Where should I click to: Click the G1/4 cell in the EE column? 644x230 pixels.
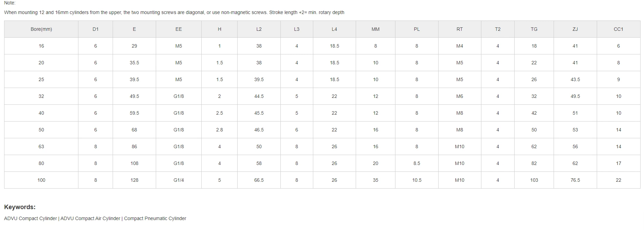pyautogui.click(x=178, y=180)
